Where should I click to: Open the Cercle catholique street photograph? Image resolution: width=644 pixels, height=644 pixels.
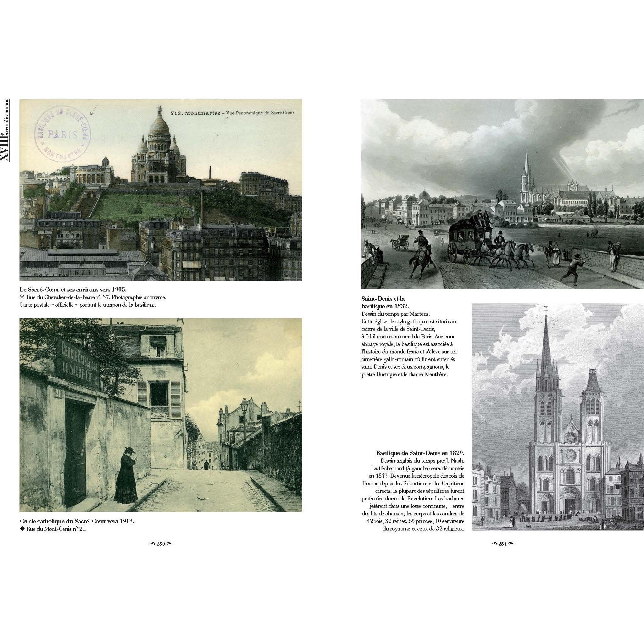click(x=161, y=415)
